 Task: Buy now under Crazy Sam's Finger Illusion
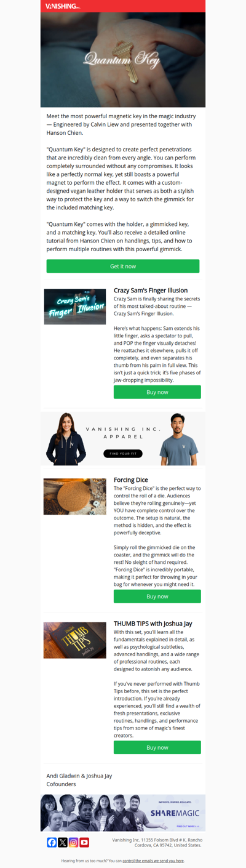157,392
